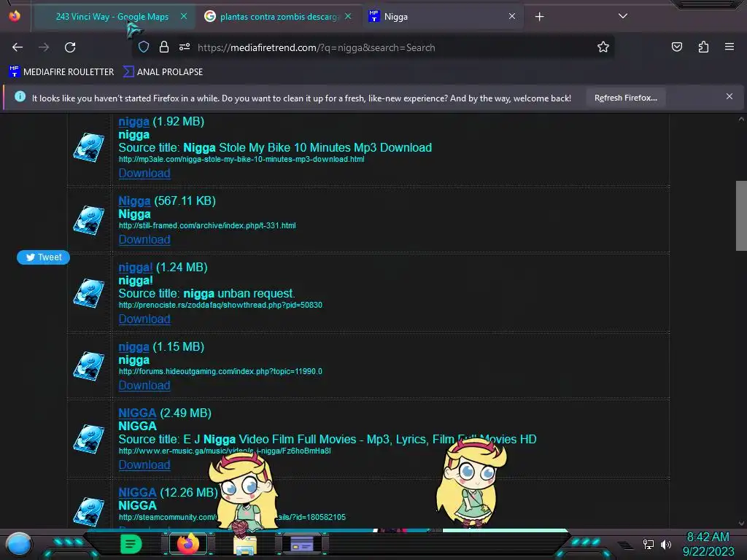Open Firefox View icon at tab strip start
The image size is (747, 560).
tap(15, 16)
